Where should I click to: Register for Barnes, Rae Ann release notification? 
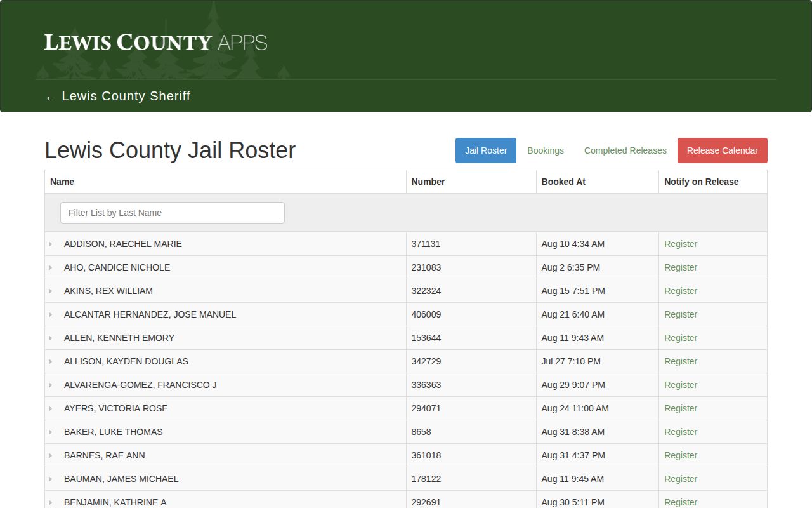coord(681,455)
